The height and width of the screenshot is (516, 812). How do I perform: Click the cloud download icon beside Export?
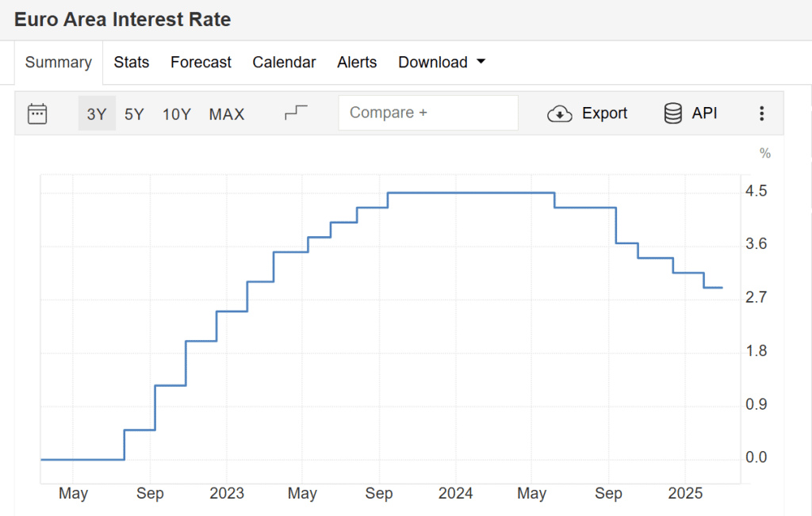click(x=560, y=113)
